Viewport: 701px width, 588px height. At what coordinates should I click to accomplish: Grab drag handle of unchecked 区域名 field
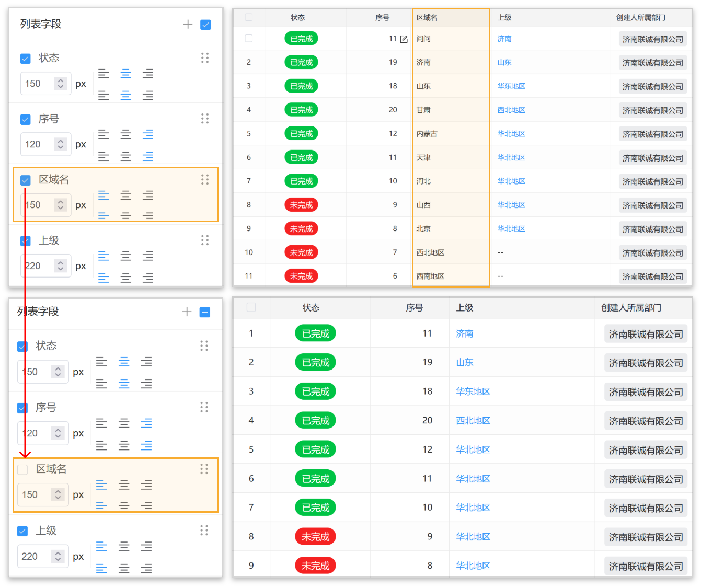tap(204, 469)
